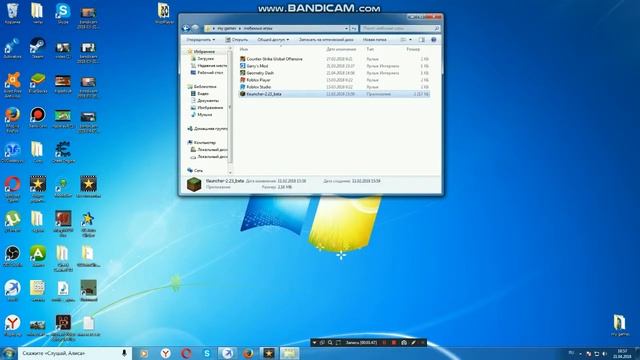Click the Alice voice assistant microphone icon
The image size is (640, 360).
point(124,353)
